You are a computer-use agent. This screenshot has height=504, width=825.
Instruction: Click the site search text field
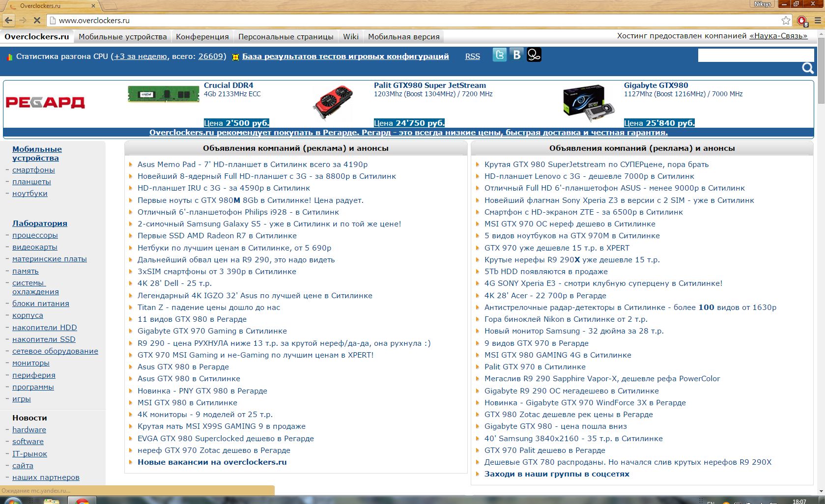tap(756, 55)
